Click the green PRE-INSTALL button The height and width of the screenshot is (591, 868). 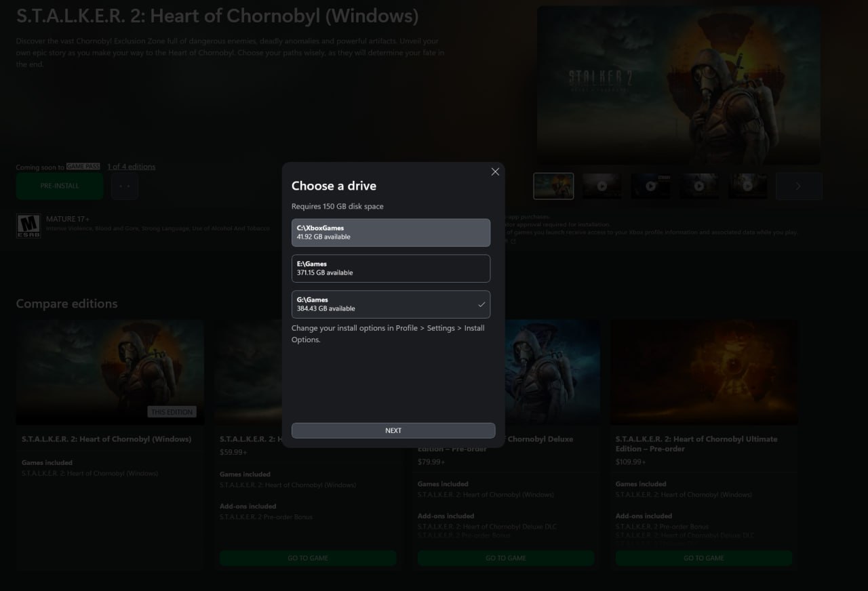click(x=60, y=186)
